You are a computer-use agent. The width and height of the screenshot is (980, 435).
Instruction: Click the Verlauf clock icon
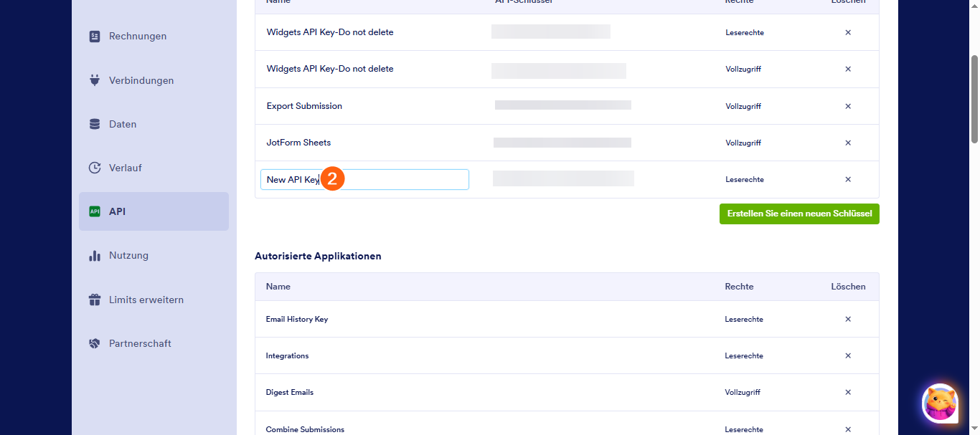95,168
